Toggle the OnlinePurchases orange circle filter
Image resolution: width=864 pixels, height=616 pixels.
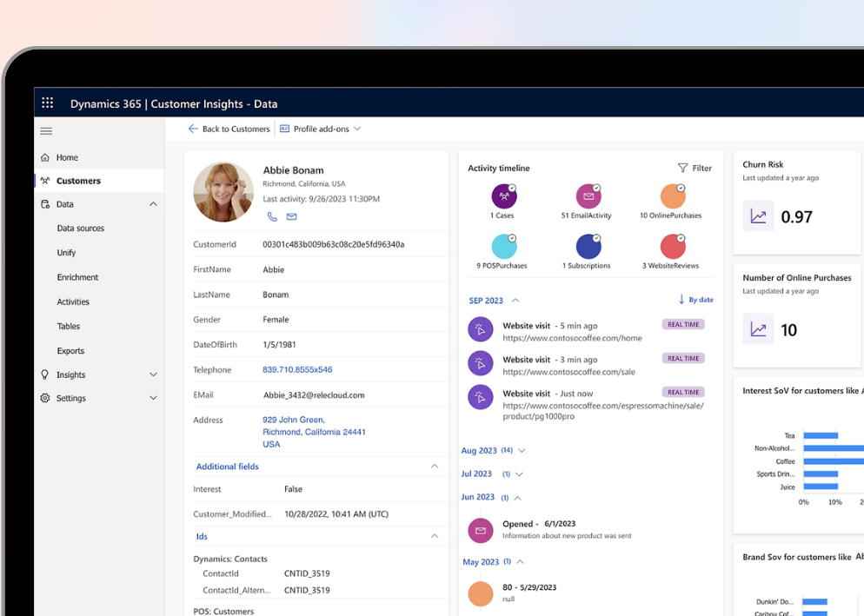672,196
